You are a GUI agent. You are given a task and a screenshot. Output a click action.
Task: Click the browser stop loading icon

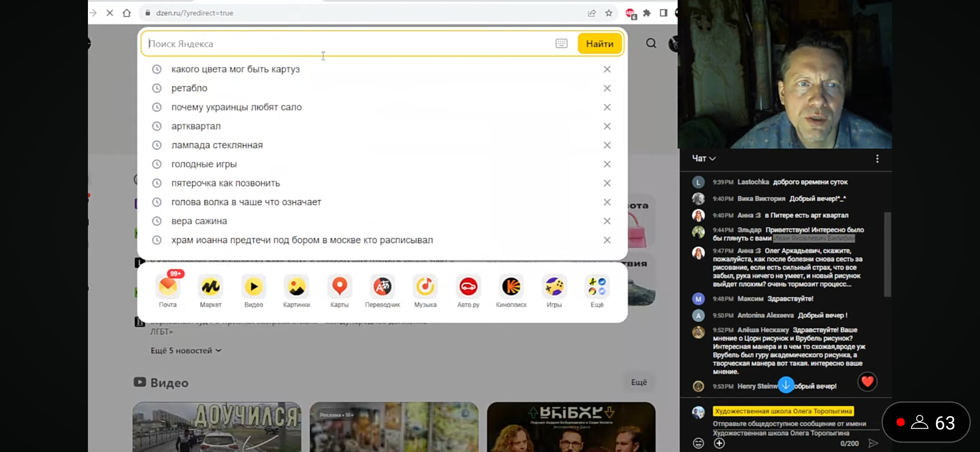click(110, 13)
